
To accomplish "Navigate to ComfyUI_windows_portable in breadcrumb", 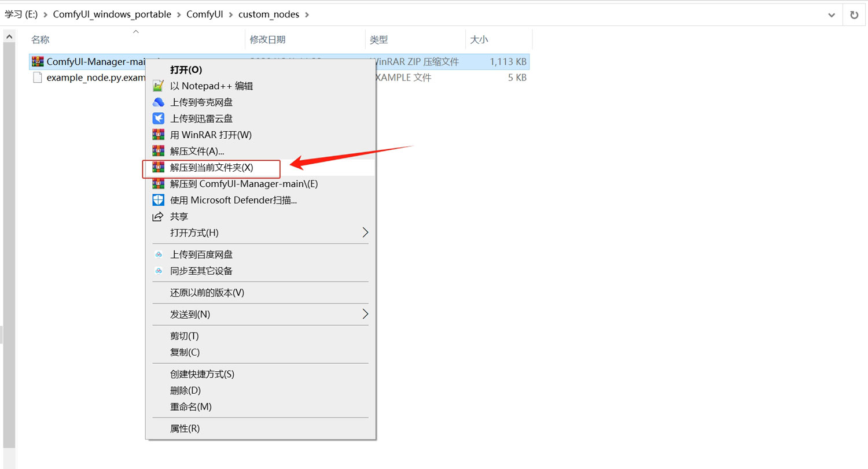I will coord(112,14).
